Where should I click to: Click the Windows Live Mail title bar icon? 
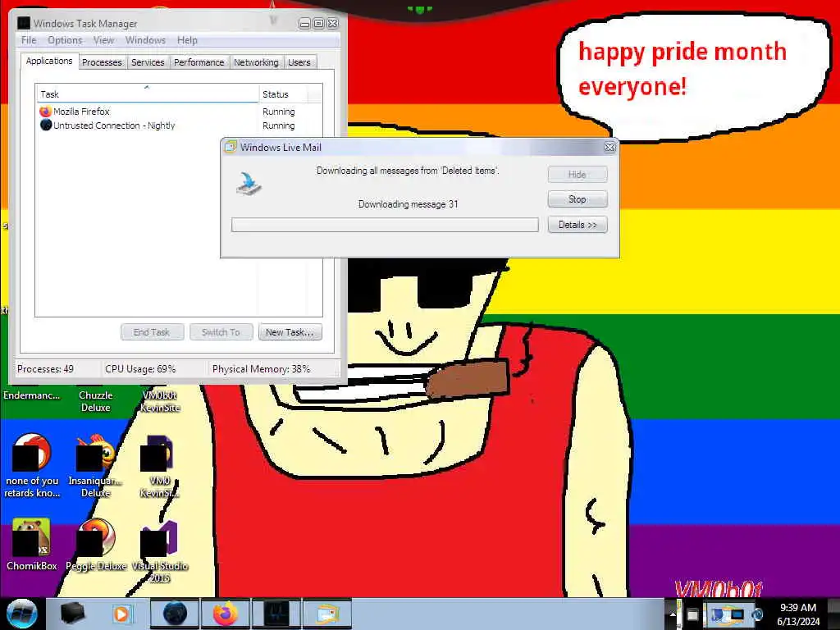[x=231, y=147]
